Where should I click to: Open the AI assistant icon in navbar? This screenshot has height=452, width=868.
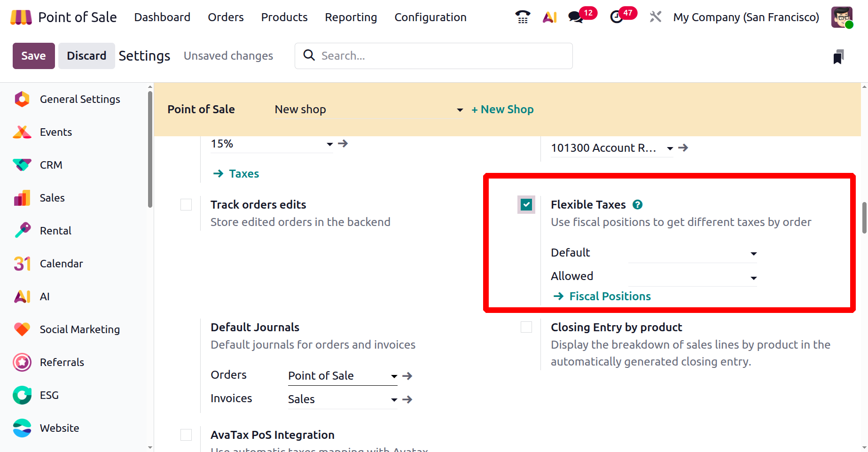click(549, 17)
